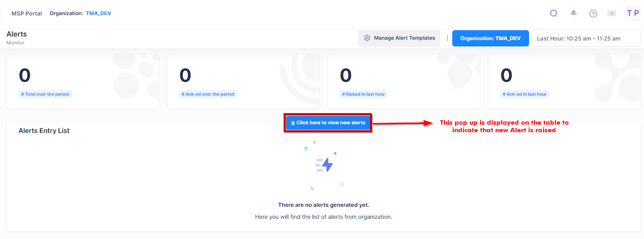Open Manage Alert Templates
Screen dimensions: 644x239
click(399, 38)
